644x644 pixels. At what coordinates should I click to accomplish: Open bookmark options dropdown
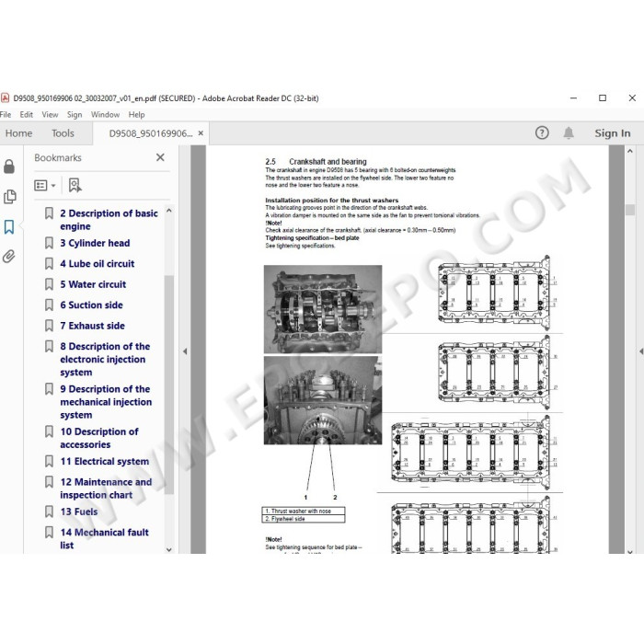44,185
